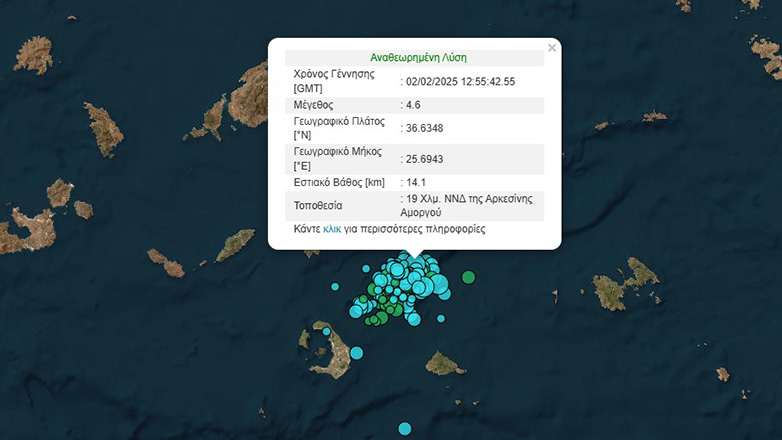Select the small cyan marker on northern Santorini
The width and height of the screenshot is (782, 440).
pos(325,331)
